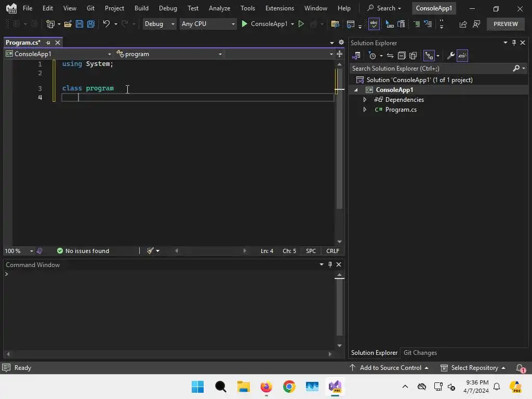Expand the Program.cs node
Viewport: 532px width, 399px height.
365,109
